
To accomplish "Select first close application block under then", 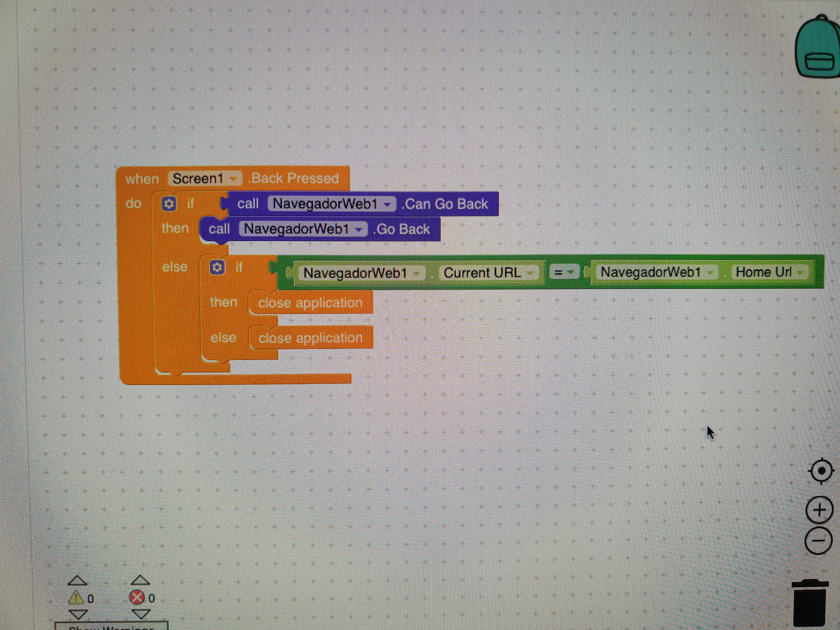I will pyautogui.click(x=310, y=303).
